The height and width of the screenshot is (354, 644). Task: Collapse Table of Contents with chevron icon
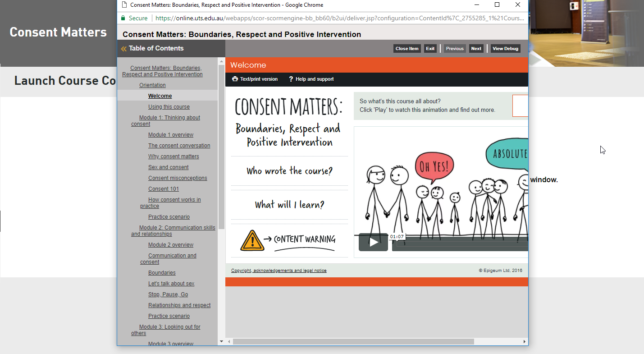pyautogui.click(x=123, y=49)
